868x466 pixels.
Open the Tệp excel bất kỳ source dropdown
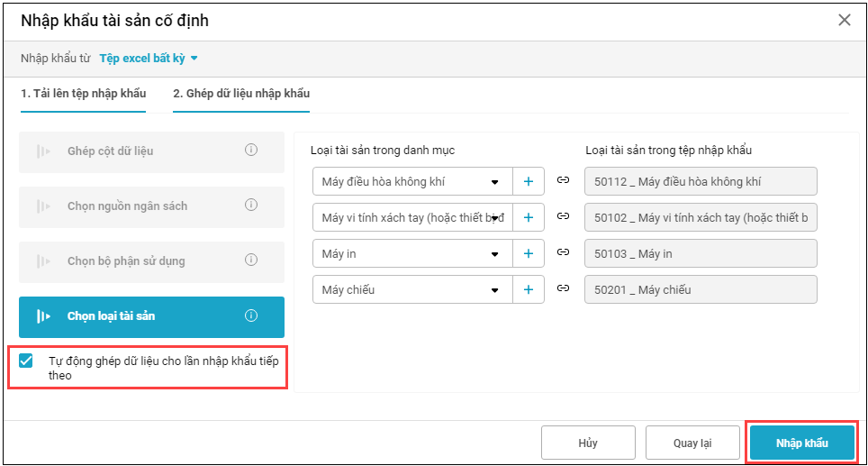(149, 58)
